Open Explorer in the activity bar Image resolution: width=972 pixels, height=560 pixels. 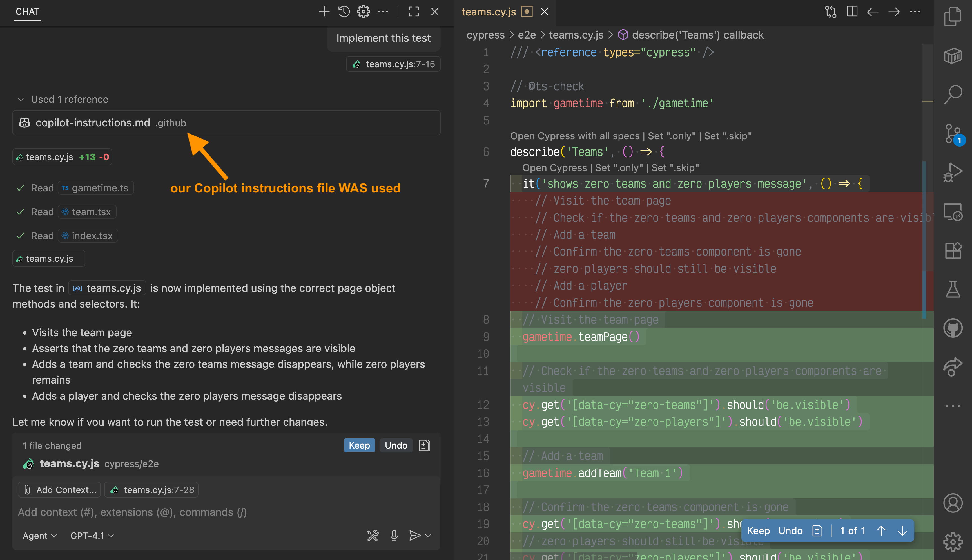953,17
